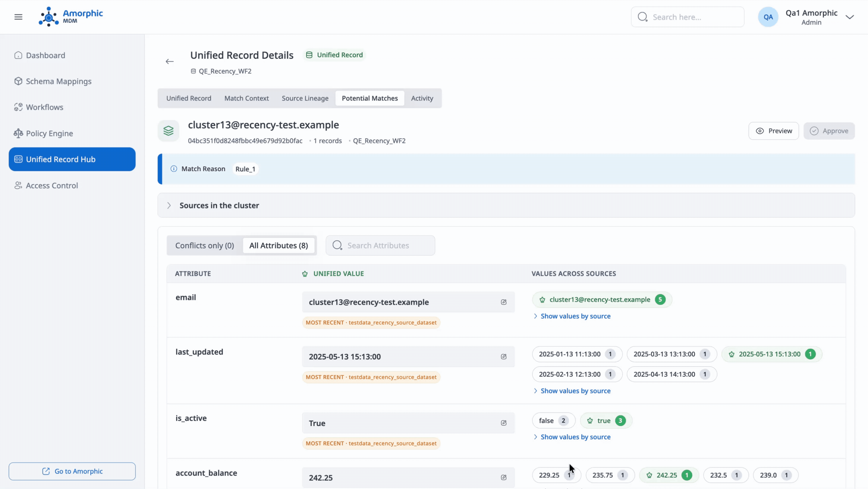Click the Preview button
The height and width of the screenshot is (489, 868).
click(773, 131)
